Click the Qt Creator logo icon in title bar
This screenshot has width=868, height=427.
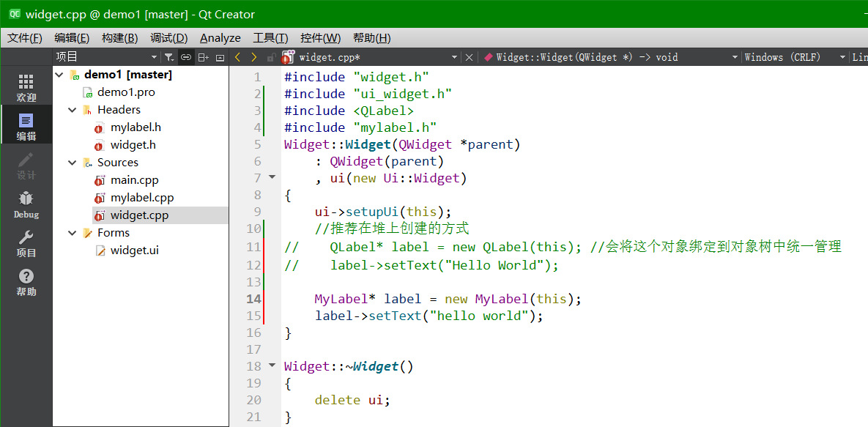point(15,15)
